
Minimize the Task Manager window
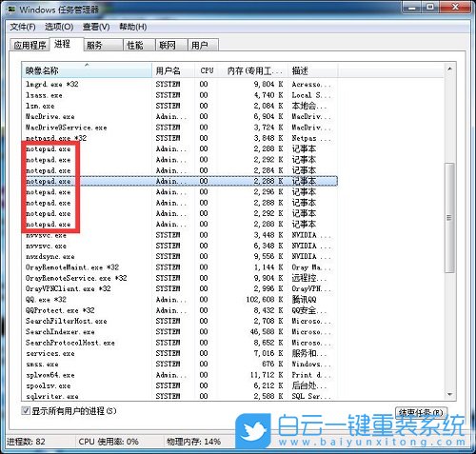coord(412,7)
